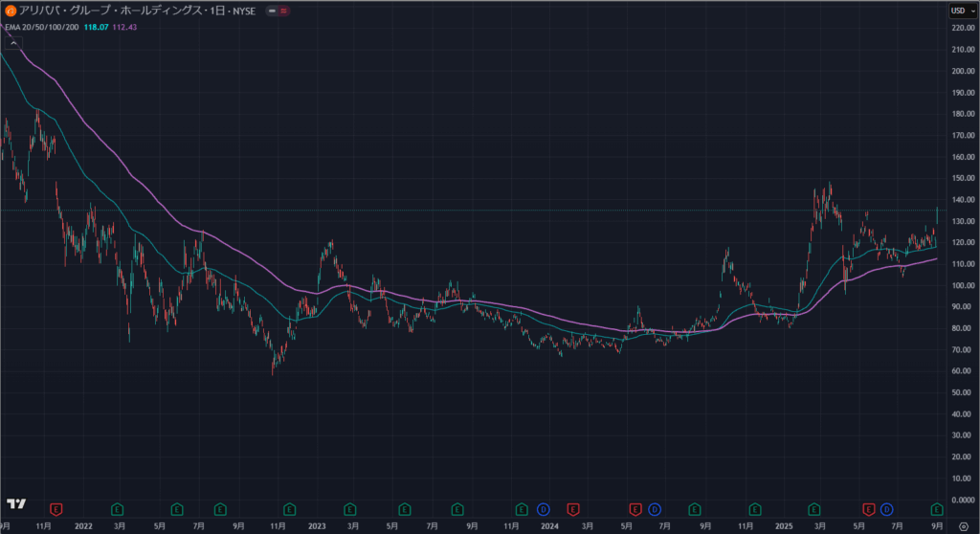980x534 pixels.
Task: Open earnings marker just after 5月 2023
Action: (x=405, y=510)
